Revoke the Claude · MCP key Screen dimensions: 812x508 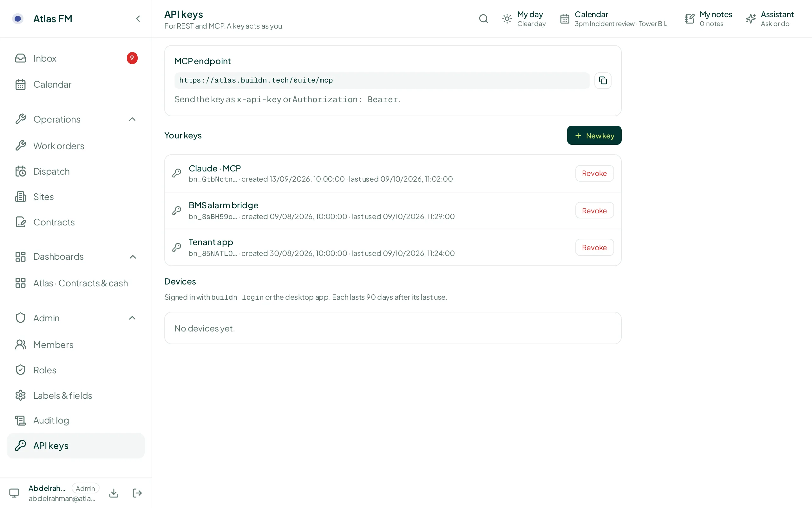pyautogui.click(x=594, y=173)
